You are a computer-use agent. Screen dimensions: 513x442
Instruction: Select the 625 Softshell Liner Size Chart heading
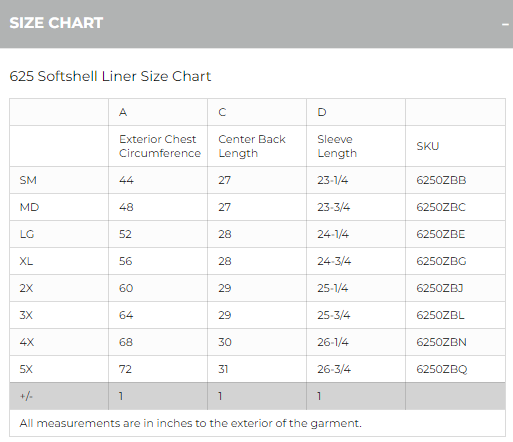click(x=110, y=76)
